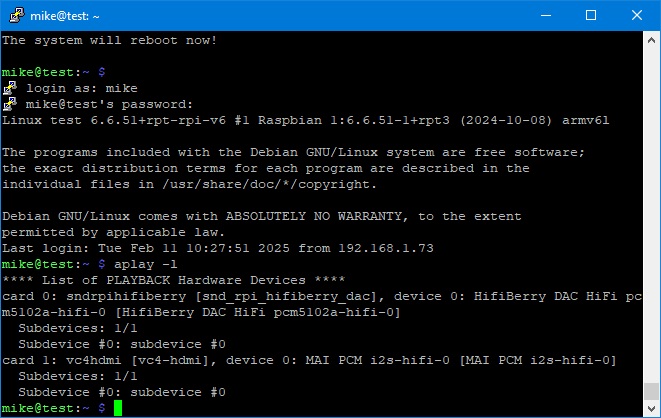Click the window title "mike@test: ~"
661x418 pixels.
pos(65,16)
